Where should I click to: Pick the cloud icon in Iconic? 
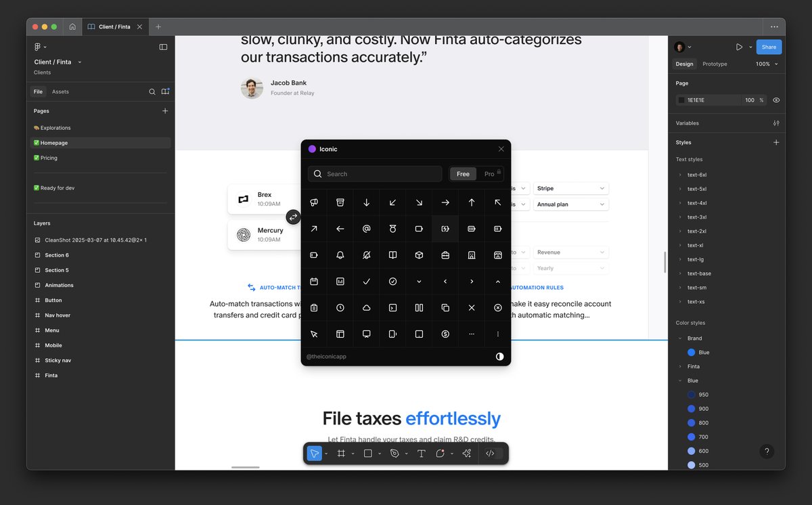pos(367,308)
